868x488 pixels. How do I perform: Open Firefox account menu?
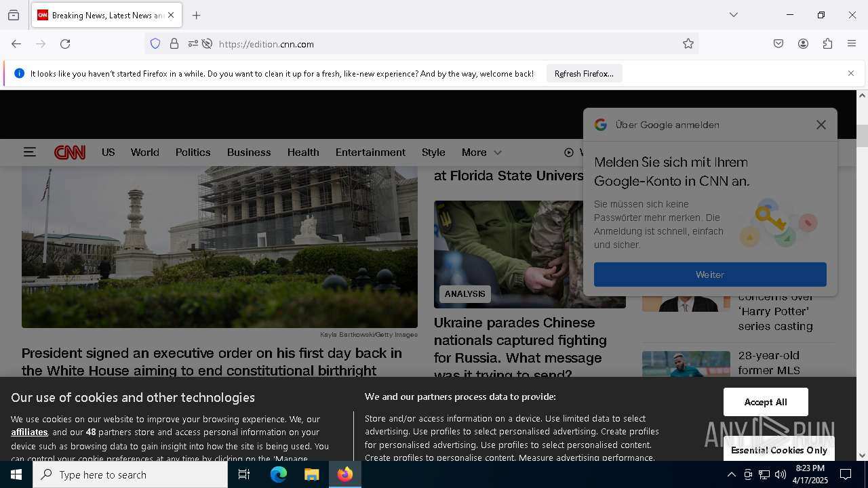pyautogui.click(x=803, y=44)
